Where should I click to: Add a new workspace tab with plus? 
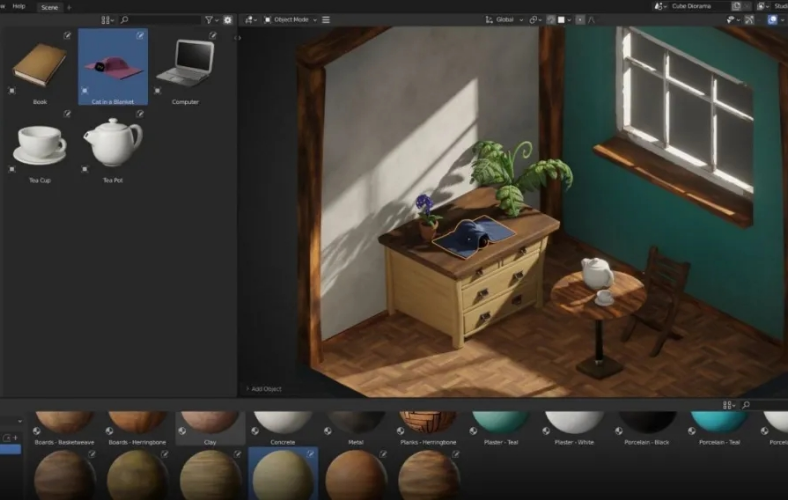click(x=69, y=8)
